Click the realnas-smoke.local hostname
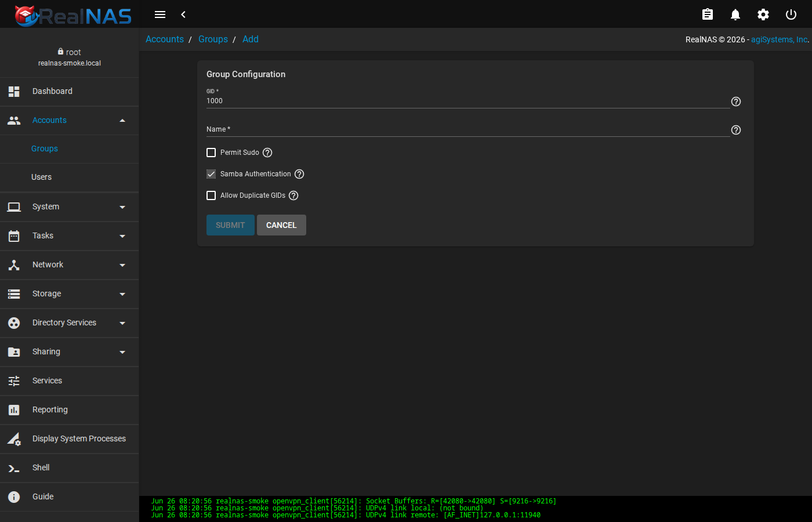 pyautogui.click(x=70, y=63)
